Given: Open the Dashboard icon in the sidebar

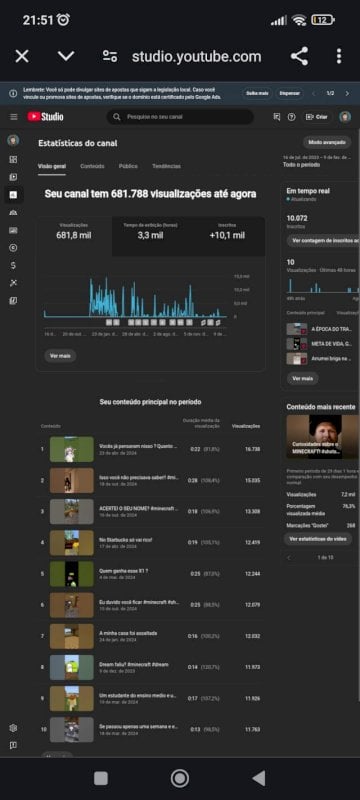Looking at the screenshot, I should [x=13, y=159].
